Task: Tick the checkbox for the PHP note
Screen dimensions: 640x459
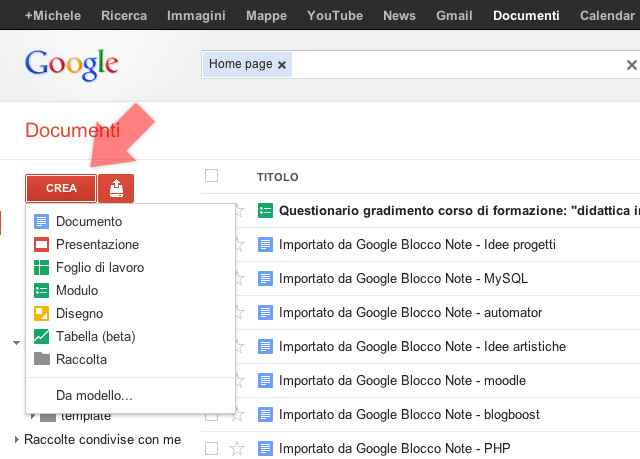Action: 211,448
